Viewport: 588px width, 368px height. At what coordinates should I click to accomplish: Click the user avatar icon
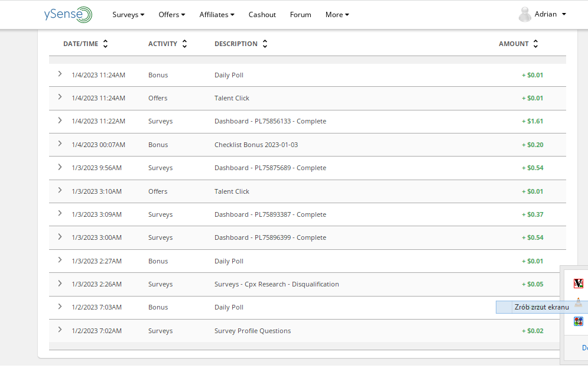point(525,15)
